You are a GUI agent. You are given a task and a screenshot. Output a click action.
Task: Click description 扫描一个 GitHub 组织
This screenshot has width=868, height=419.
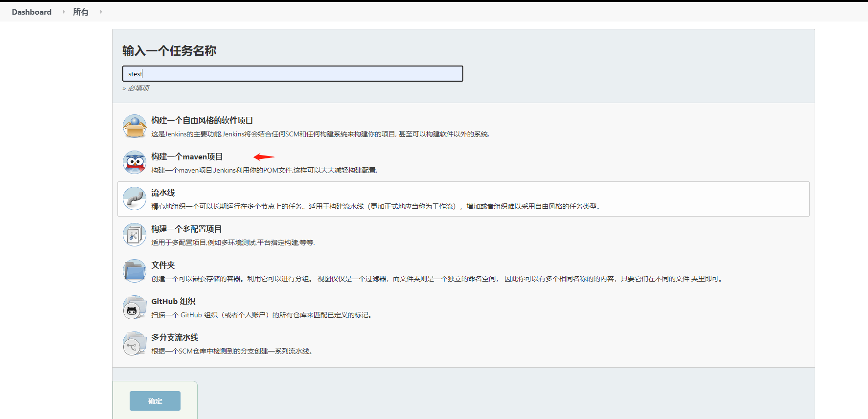(263, 315)
